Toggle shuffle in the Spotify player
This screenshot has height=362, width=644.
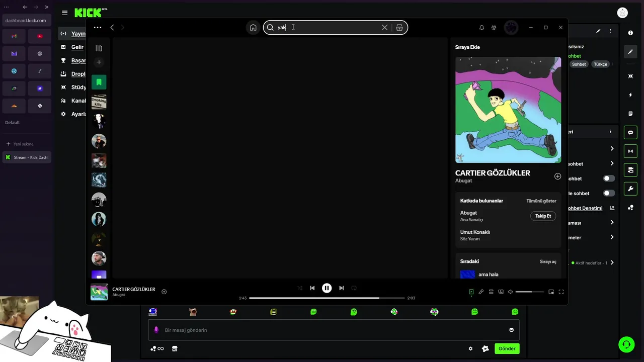tap(300, 288)
